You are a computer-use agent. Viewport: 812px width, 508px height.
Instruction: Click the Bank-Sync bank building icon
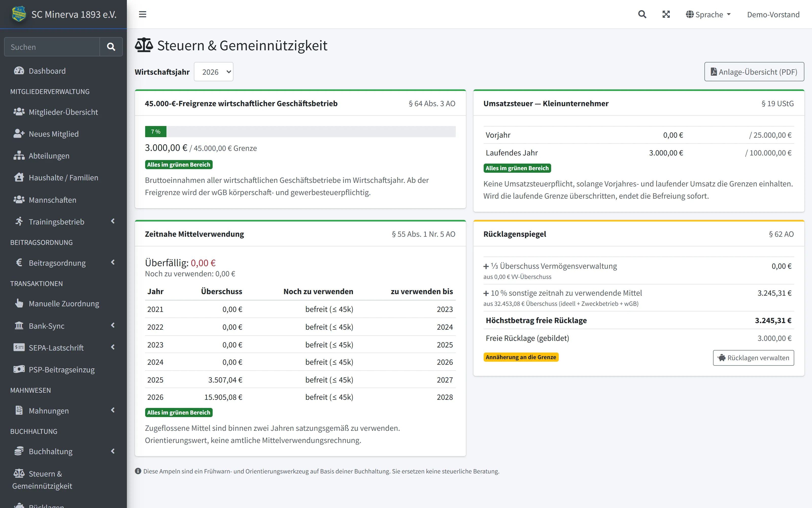tap(19, 326)
